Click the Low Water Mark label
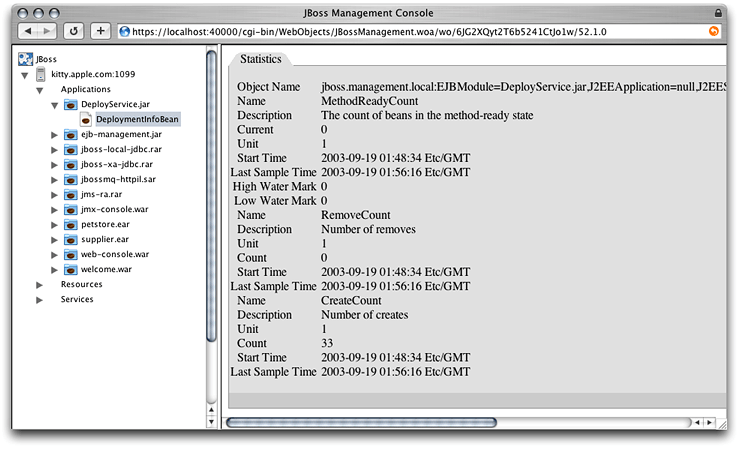This screenshot has height=449, width=740. pos(275,201)
